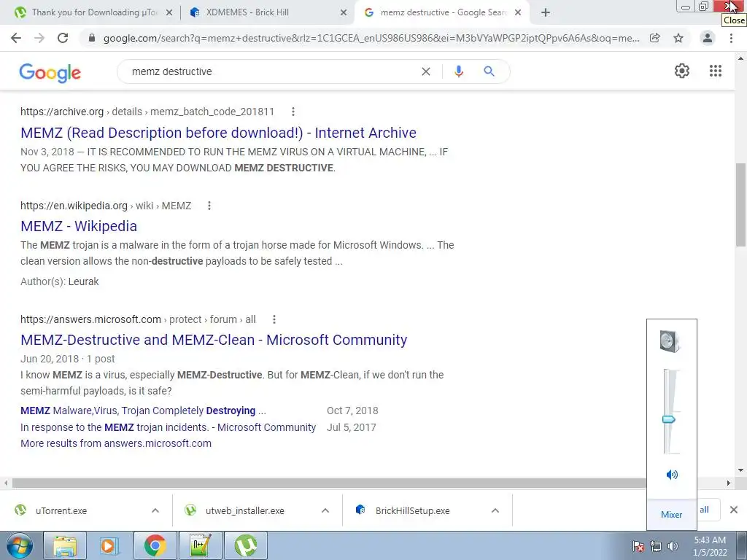Screen dimensions: 747x560
Task: Open Google quick settings gear
Action: (682, 71)
